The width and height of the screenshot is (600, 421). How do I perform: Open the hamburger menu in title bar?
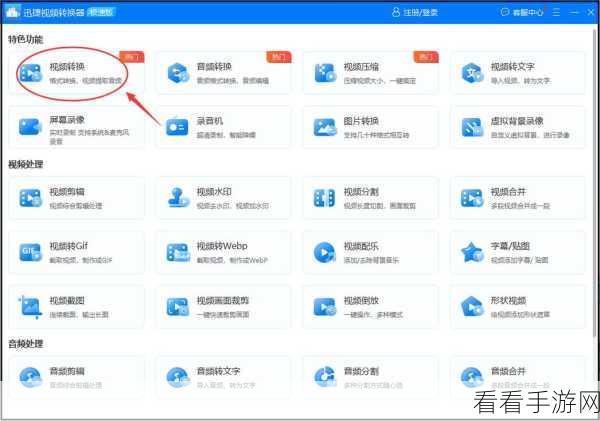556,12
